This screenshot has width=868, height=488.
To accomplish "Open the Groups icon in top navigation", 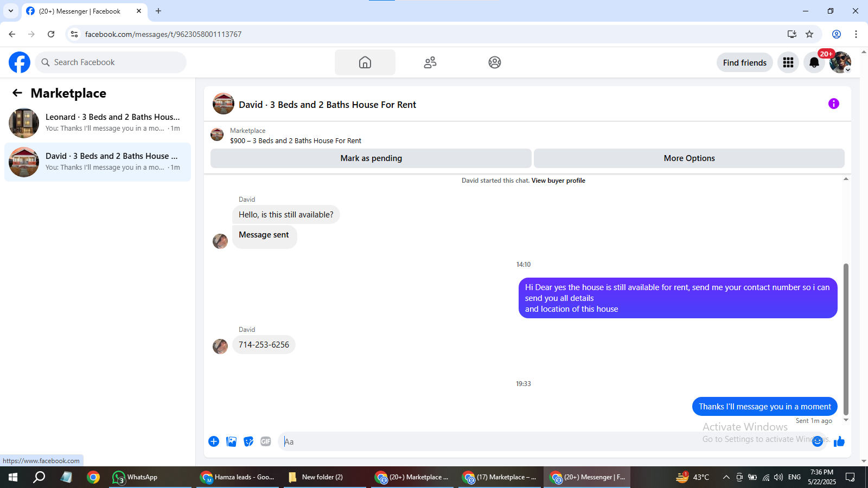I will coord(495,62).
